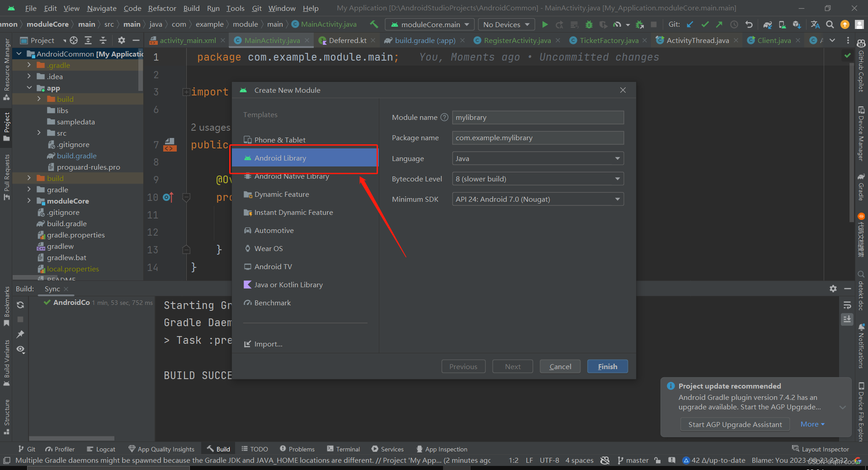This screenshot has height=470, width=868.
Task: Open the Navigate menu
Action: pos(102,8)
